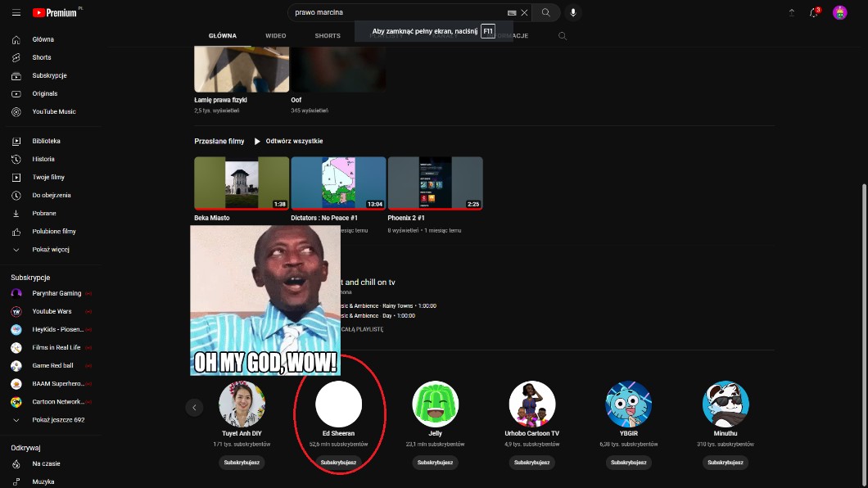Open the notifications bell
The image size is (868, 488).
814,13
